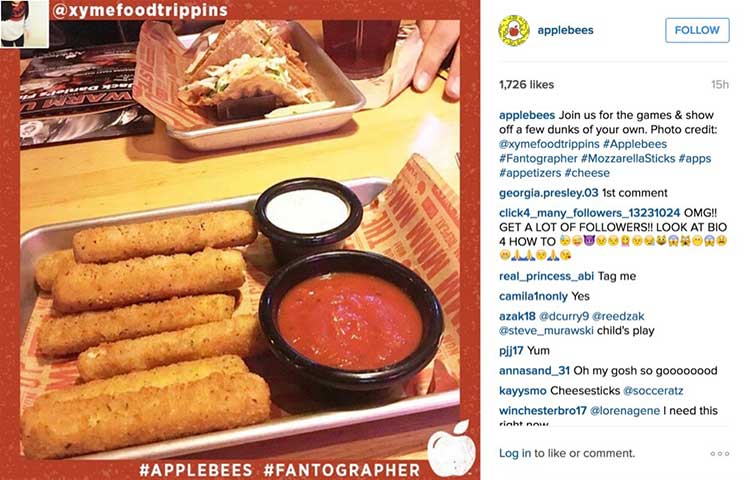750x480 pixels.
Task: Click the 15h post timestamp
Action: (720, 85)
